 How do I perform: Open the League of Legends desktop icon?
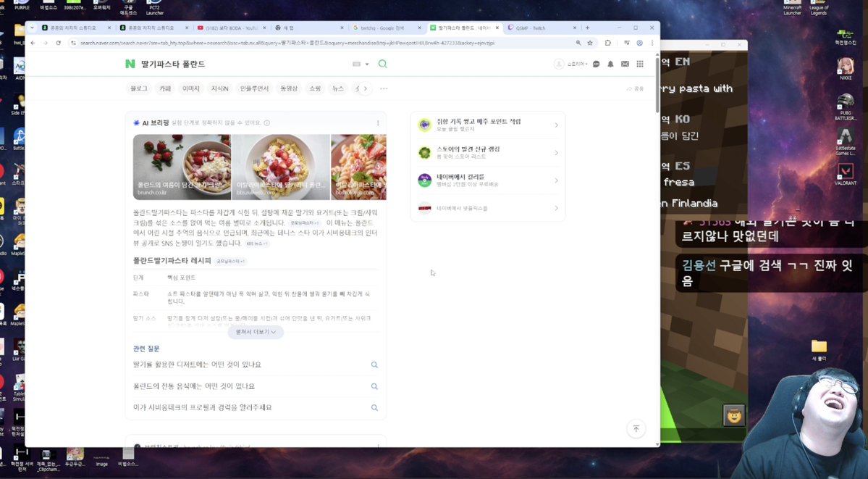819,8
